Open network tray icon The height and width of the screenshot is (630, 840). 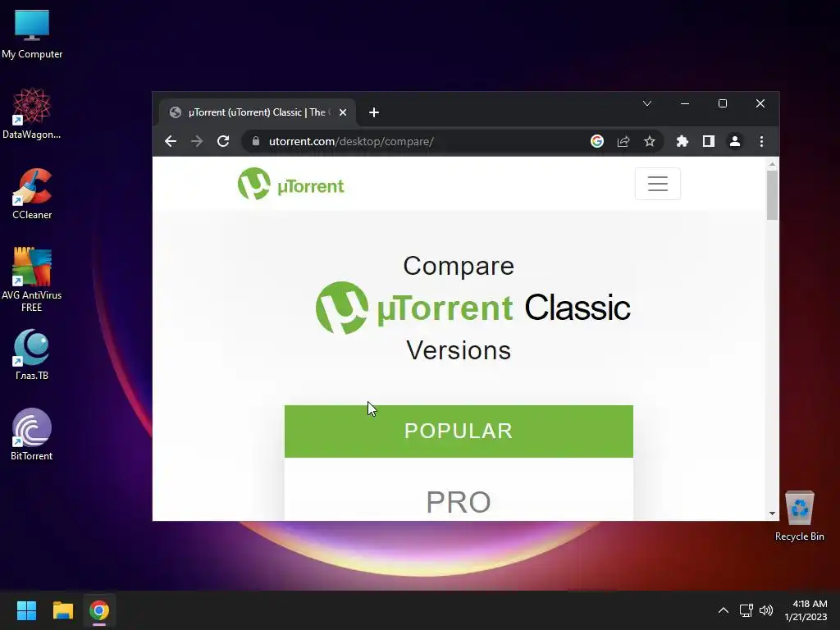point(746,610)
